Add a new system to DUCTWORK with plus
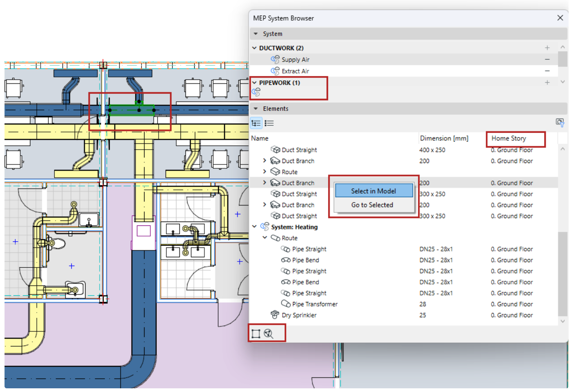 click(x=547, y=48)
